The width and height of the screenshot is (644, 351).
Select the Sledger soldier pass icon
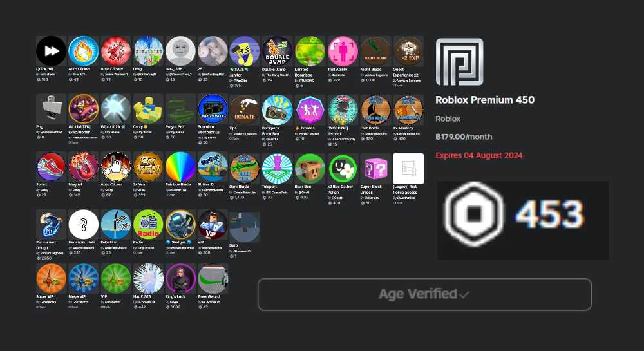(180, 225)
